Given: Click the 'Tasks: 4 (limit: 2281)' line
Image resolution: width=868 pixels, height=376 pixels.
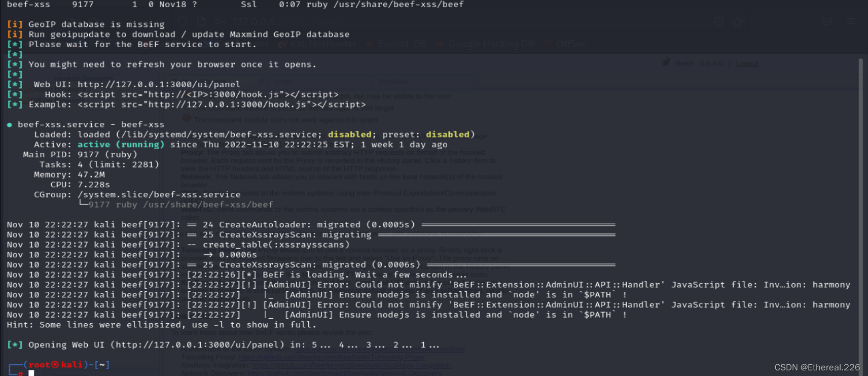Looking at the screenshot, I should [x=99, y=164].
